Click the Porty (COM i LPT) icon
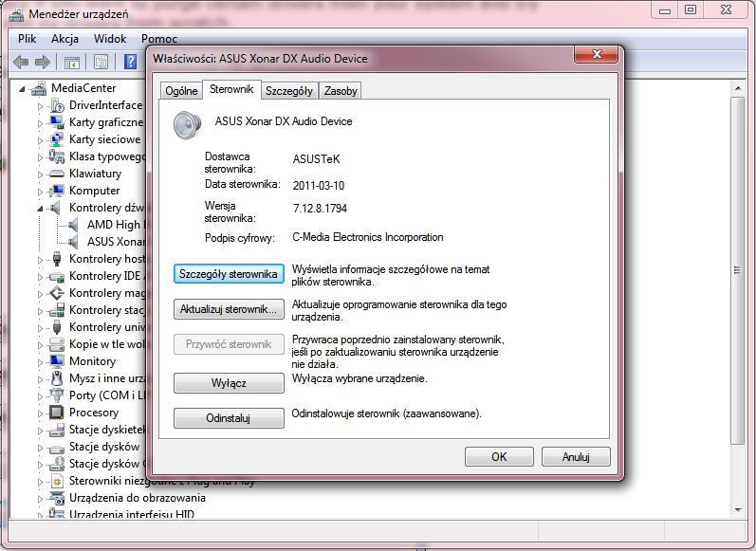Screen dimensions: 756x551 coord(56,395)
